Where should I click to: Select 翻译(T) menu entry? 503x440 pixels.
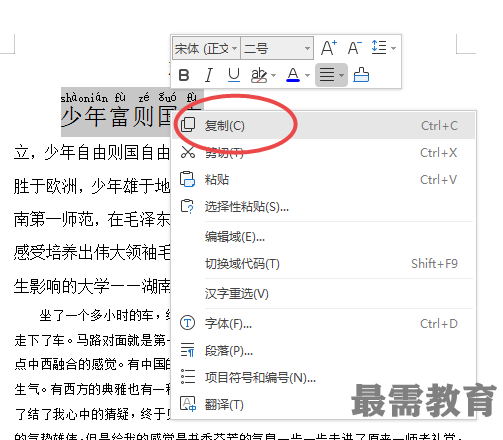[x=324, y=404]
